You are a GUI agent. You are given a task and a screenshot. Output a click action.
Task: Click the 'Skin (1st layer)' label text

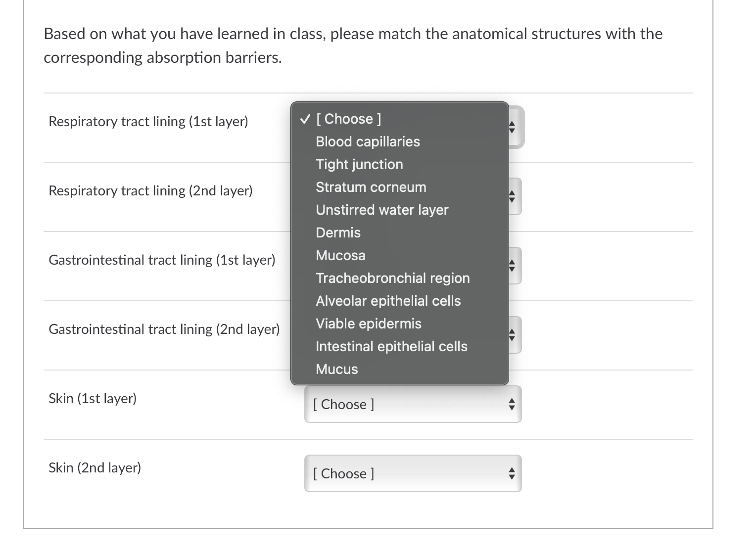click(93, 398)
